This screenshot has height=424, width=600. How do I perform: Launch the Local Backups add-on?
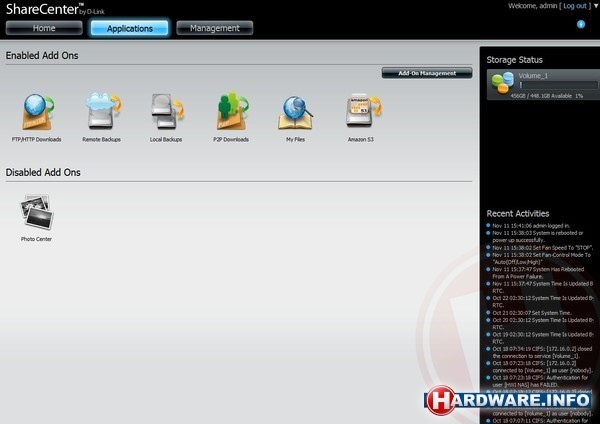click(165, 112)
